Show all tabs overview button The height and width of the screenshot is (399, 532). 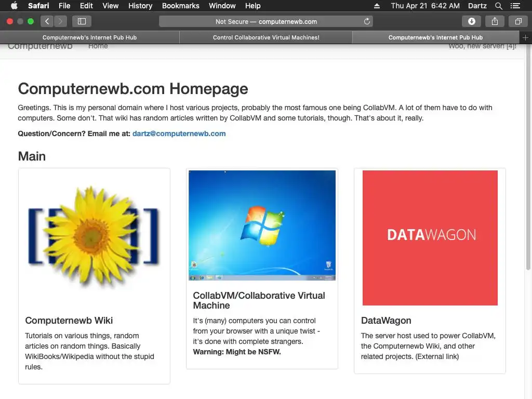[x=518, y=21]
